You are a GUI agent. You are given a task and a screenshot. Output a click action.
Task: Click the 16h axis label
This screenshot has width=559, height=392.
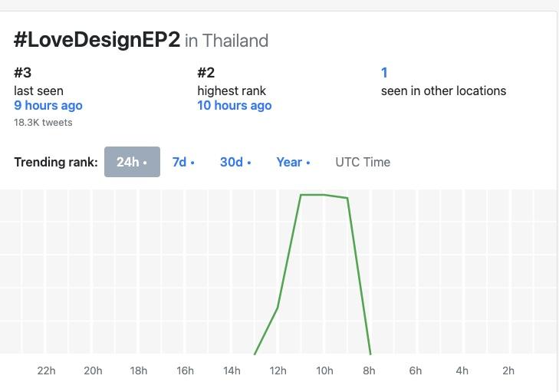tap(185, 371)
